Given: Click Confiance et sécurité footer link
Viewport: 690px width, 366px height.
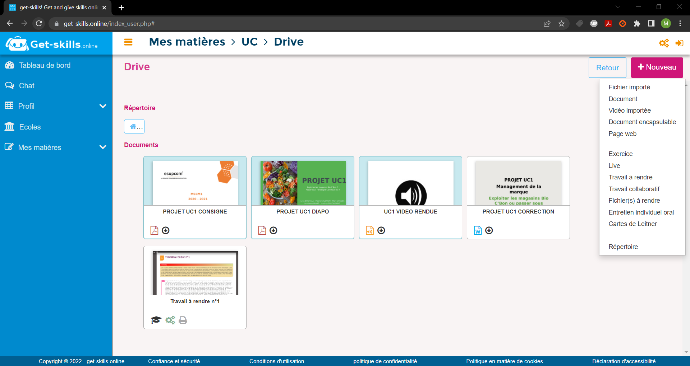Looking at the screenshot, I should point(173,361).
